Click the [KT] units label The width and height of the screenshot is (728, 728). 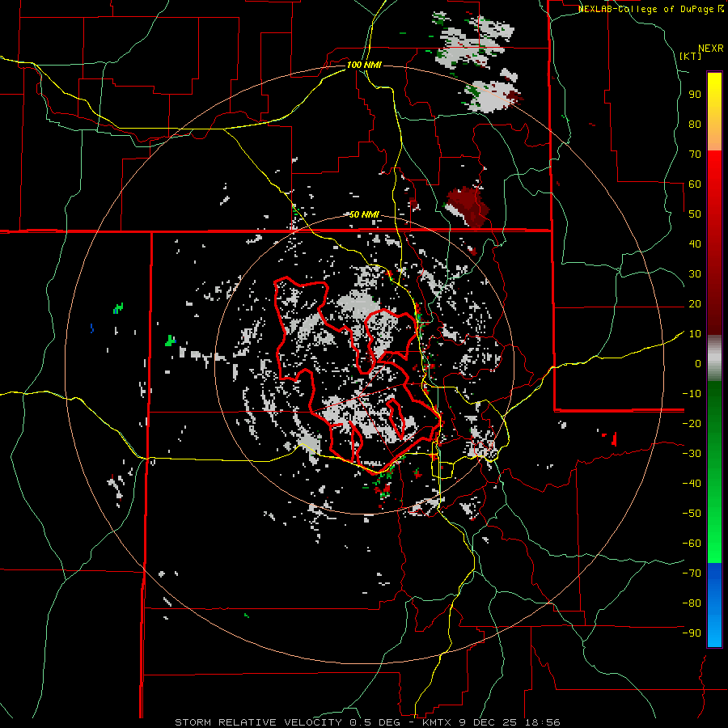(x=690, y=56)
